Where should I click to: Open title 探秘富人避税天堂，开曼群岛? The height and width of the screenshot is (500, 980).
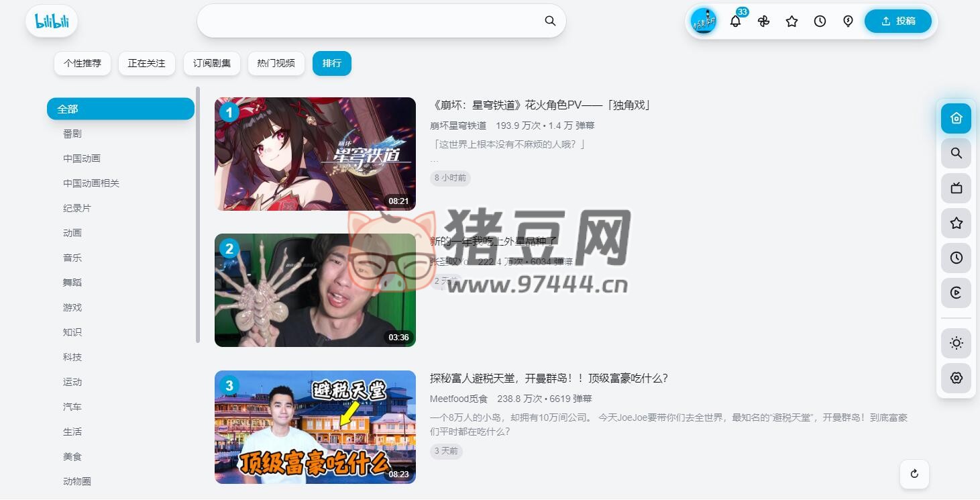549,378
